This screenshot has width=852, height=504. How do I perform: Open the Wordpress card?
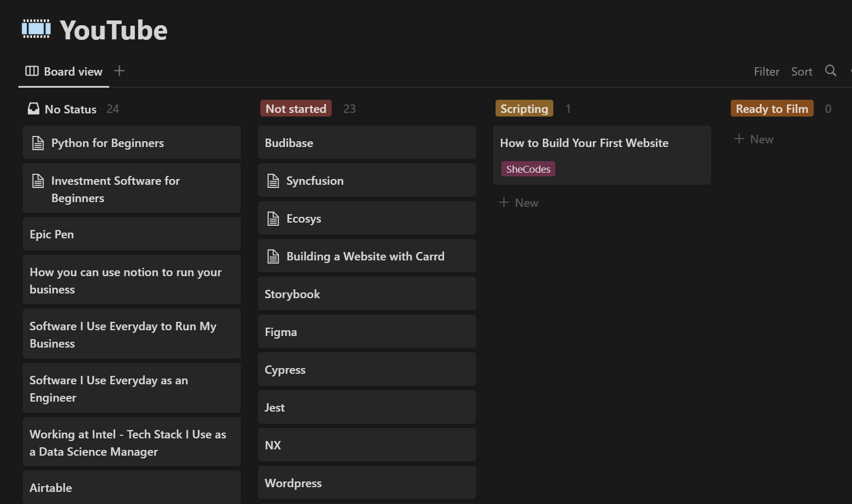(367, 483)
